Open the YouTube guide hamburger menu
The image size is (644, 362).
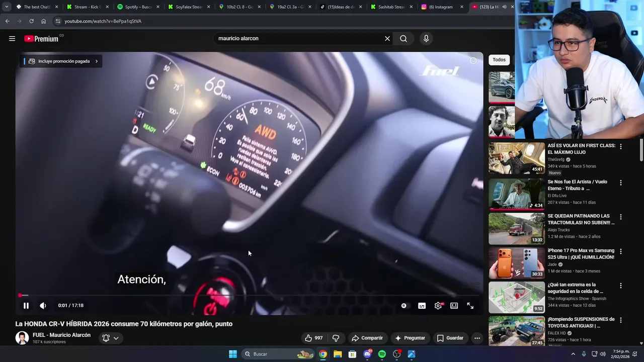[x=12, y=38]
